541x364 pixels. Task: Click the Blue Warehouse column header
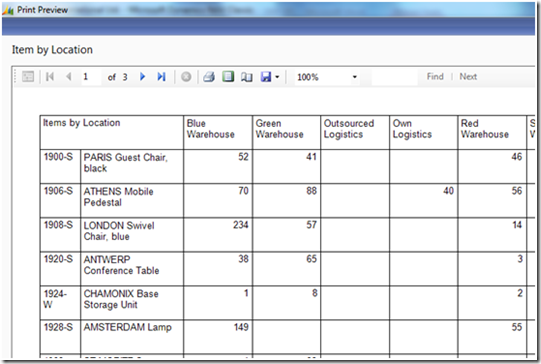click(218, 132)
